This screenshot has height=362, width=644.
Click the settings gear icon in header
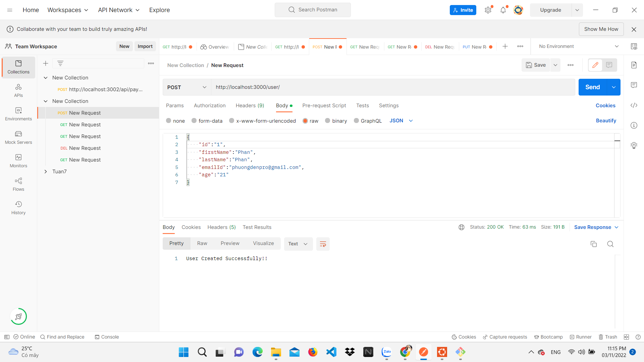(488, 10)
